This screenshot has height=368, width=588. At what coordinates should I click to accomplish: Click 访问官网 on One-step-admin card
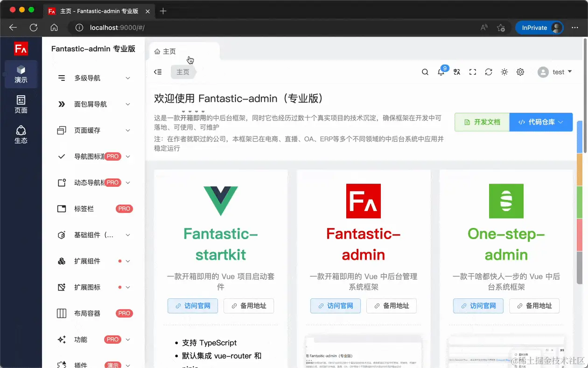click(x=478, y=306)
